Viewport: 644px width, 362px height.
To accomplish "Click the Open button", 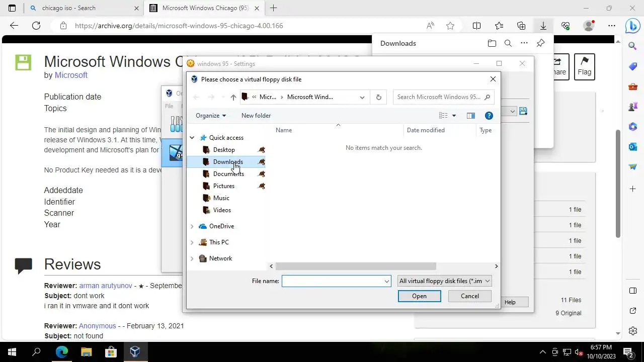I will coord(419,296).
